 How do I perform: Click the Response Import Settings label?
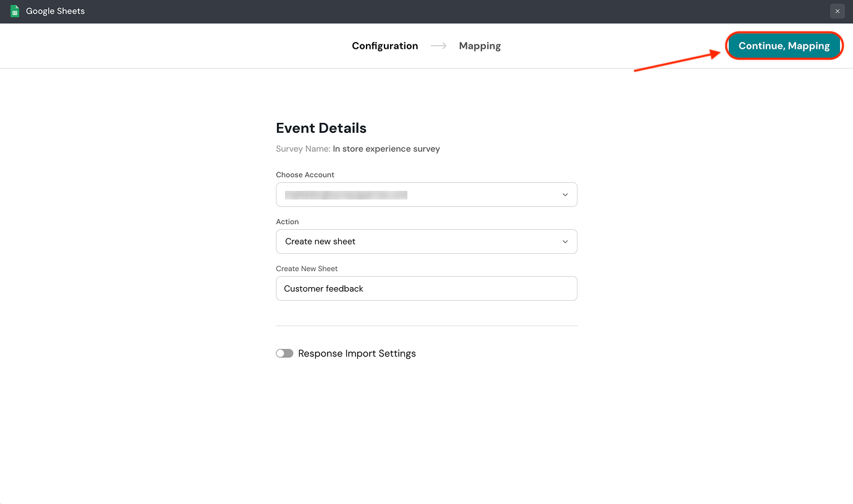pos(357,353)
